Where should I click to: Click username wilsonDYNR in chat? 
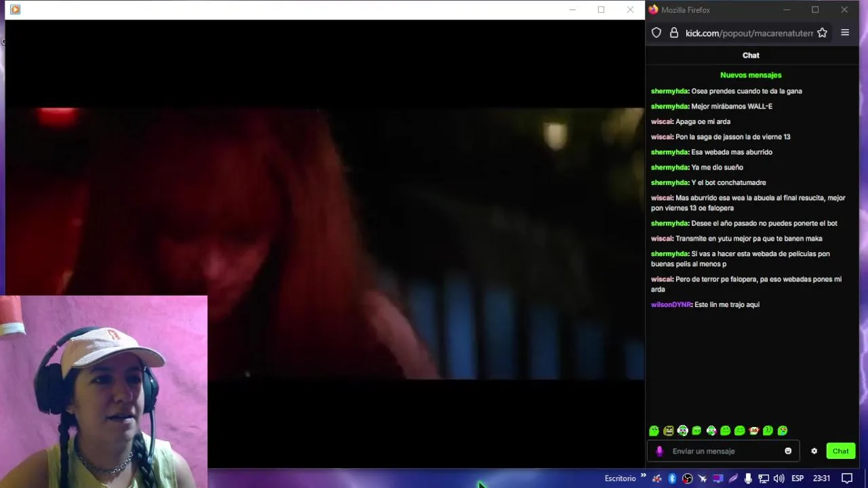pyautogui.click(x=671, y=304)
